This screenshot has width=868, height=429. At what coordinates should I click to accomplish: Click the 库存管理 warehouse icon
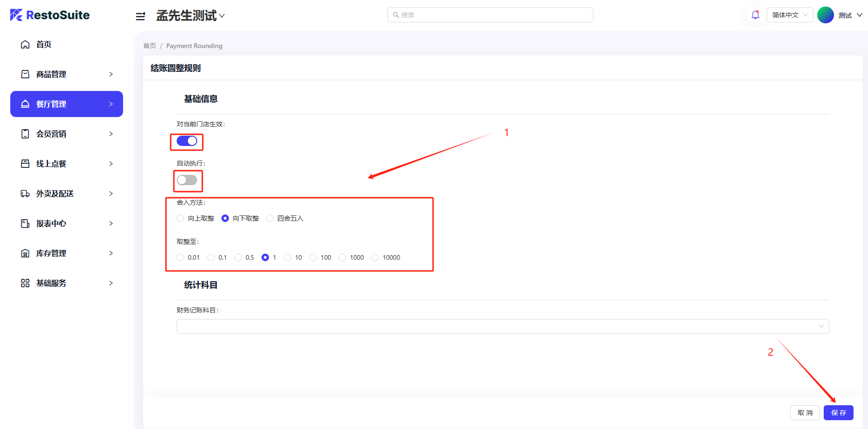point(25,253)
